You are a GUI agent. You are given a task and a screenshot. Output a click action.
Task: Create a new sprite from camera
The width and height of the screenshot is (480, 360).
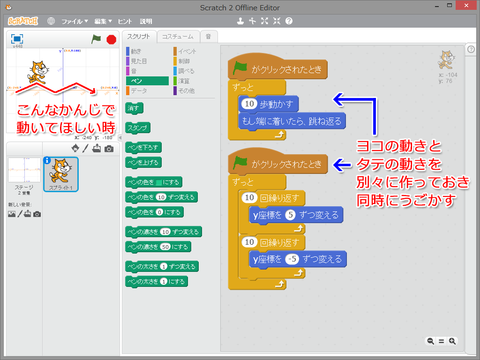click(x=109, y=149)
